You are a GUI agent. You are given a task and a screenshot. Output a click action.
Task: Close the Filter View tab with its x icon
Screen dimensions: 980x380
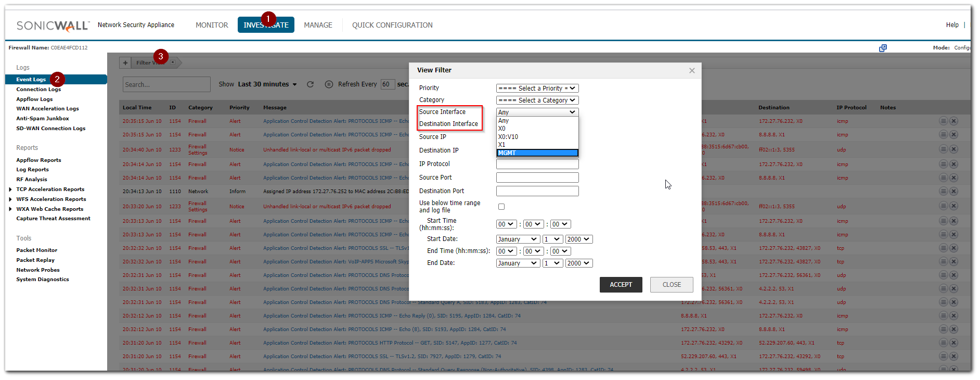coord(173,62)
